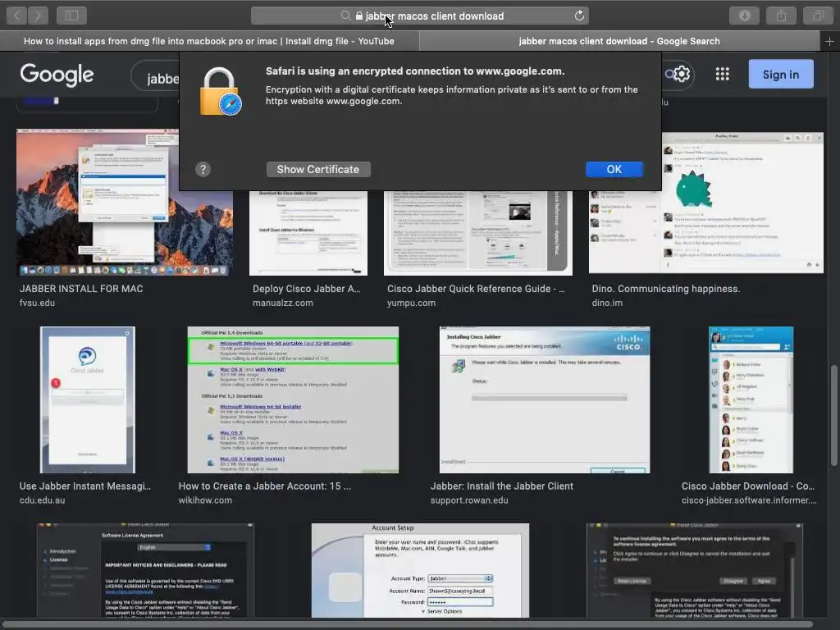Click 'Deploy Cisco Jabber A...' title
Screen dimensions: 840x630
[x=307, y=289]
